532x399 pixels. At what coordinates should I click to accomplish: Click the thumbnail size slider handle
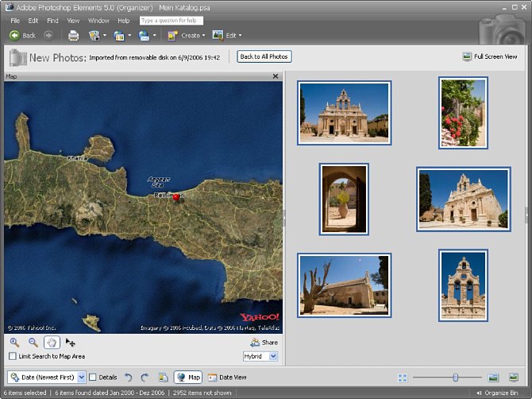[455, 378]
